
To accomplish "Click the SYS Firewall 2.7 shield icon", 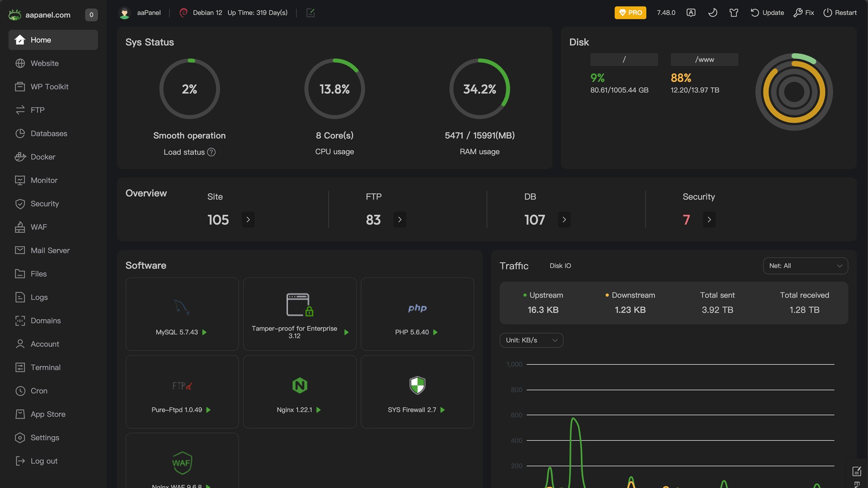I will click(417, 385).
